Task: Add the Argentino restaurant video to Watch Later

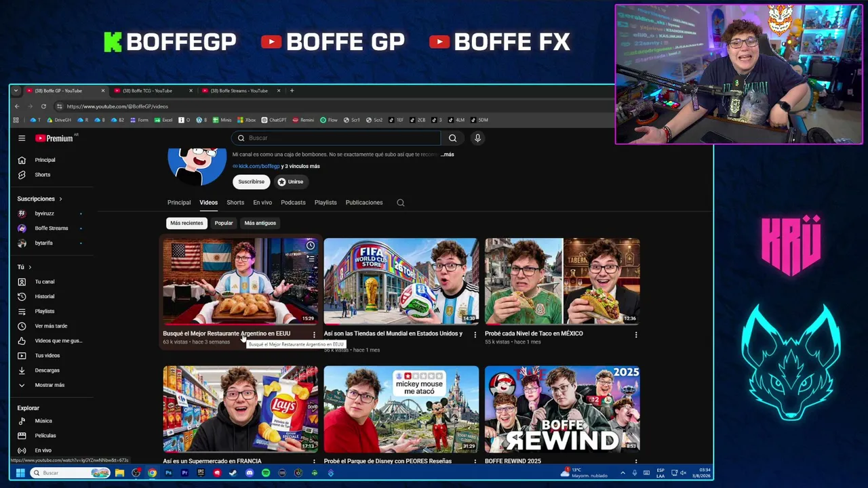Action: 310,245
